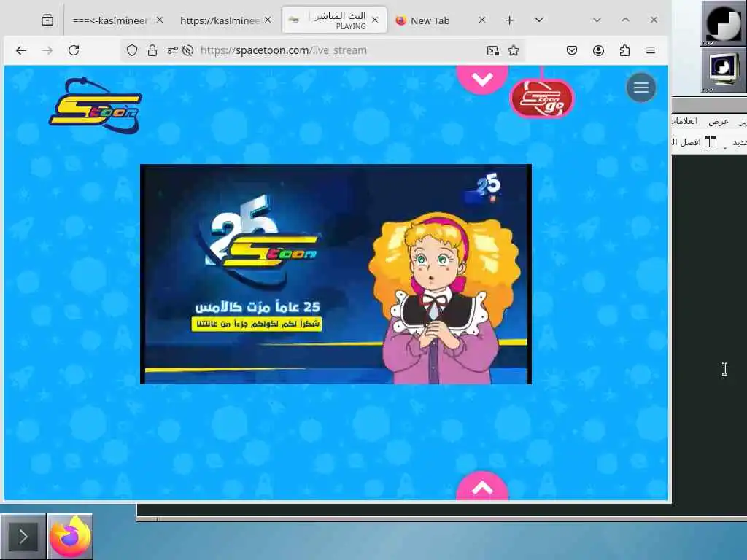Open العلامات menu in background window
Screen dimensions: 747x560
pyautogui.click(x=685, y=122)
